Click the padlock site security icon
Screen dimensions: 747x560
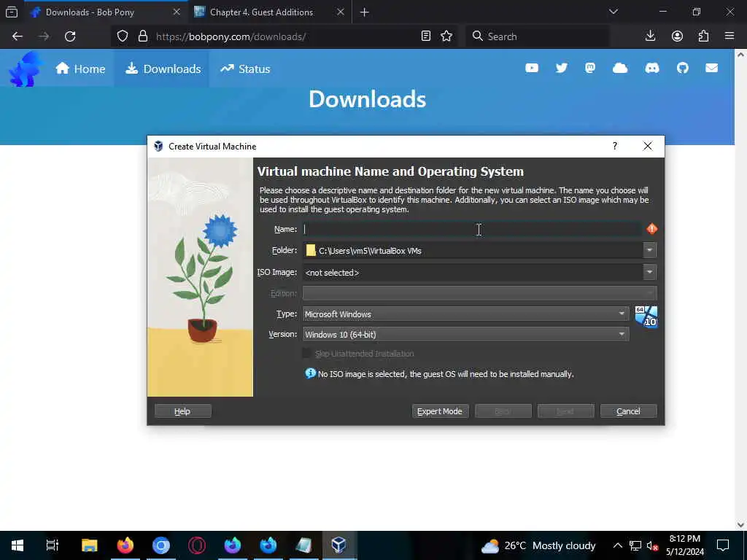(x=142, y=36)
